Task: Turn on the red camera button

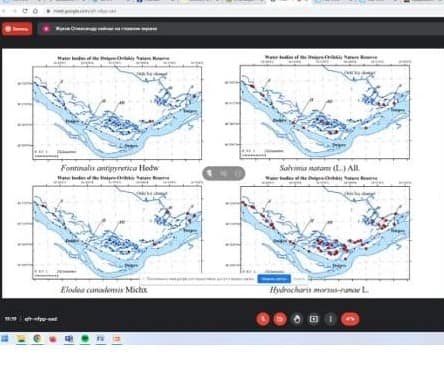Action: (280, 319)
